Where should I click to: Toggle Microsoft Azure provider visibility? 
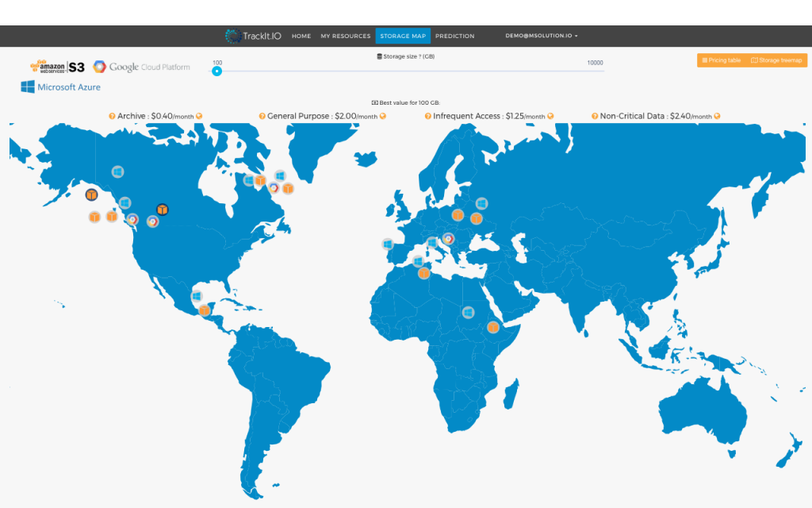61,87
